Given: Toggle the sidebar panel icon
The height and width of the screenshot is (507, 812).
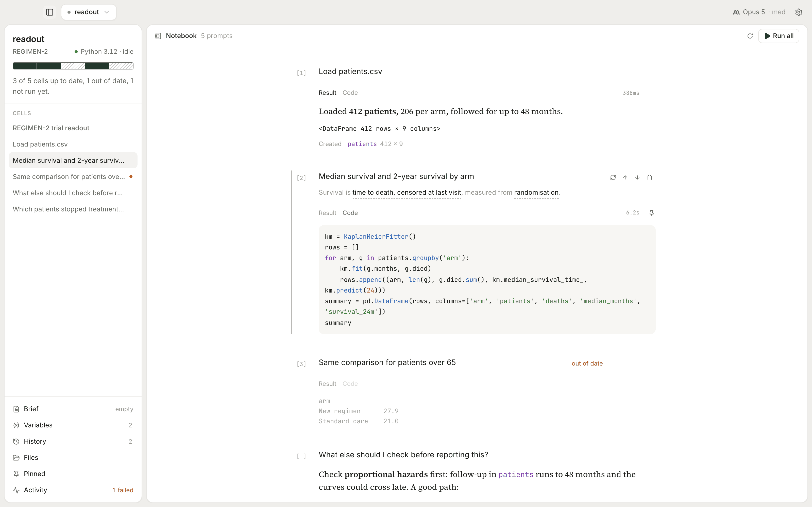Looking at the screenshot, I should [50, 12].
